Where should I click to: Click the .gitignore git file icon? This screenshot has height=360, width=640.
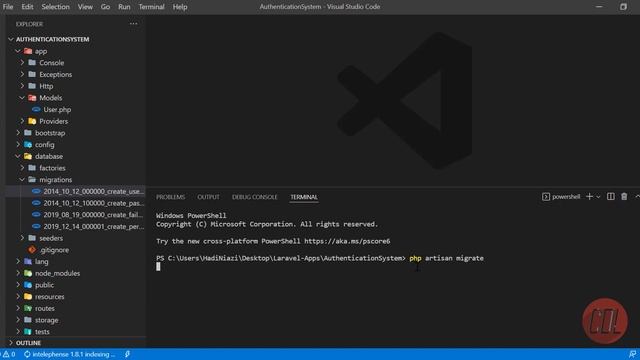pos(32,250)
